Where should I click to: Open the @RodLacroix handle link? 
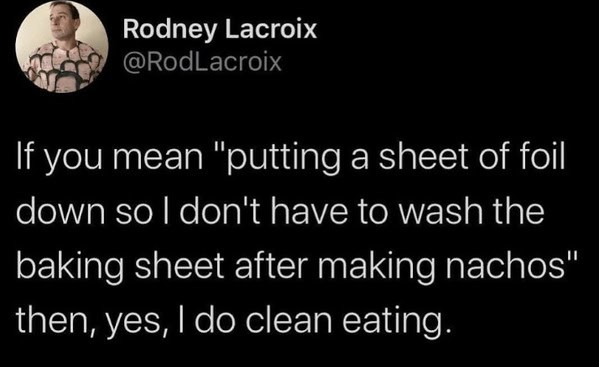[202, 62]
